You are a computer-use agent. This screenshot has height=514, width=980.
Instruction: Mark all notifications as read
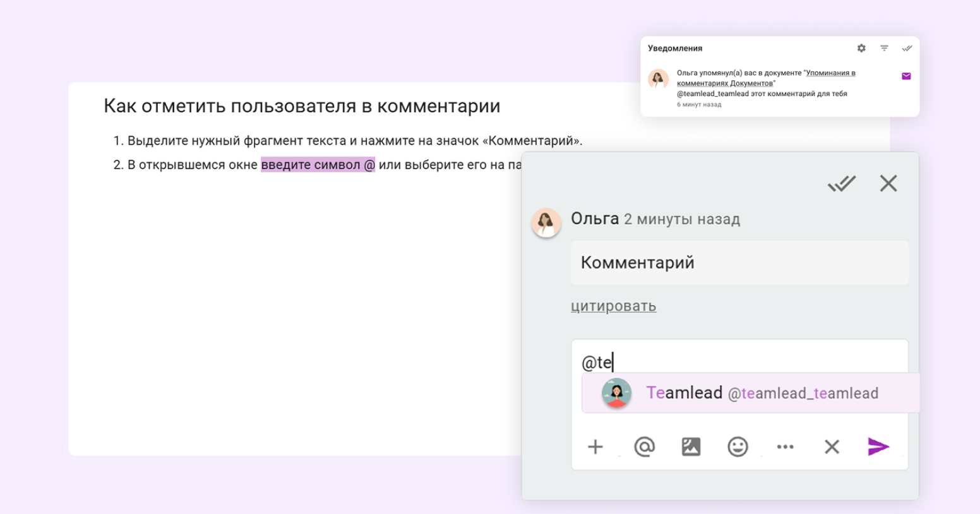coord(907,49)
